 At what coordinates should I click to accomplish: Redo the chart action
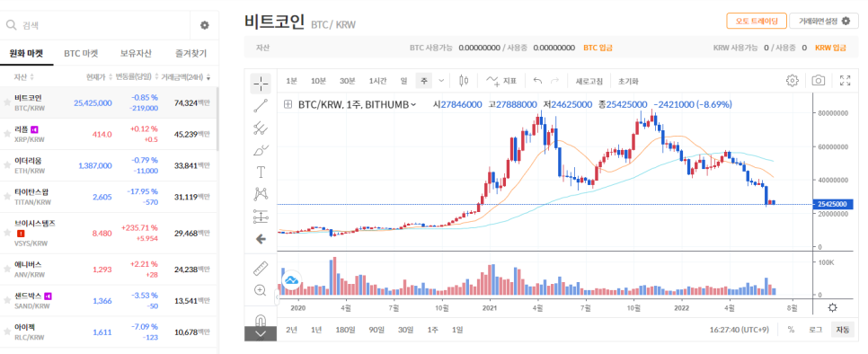(x=554, y=81)
